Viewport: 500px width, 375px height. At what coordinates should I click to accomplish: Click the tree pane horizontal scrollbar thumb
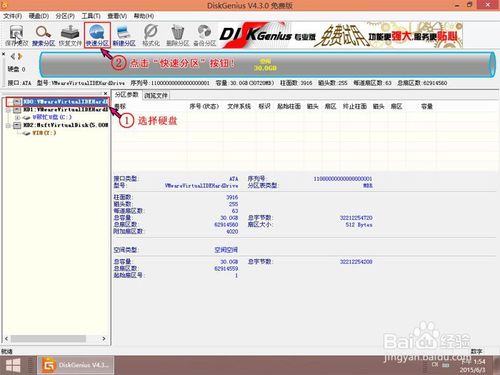pyautogui.click(x=48, y=339)
